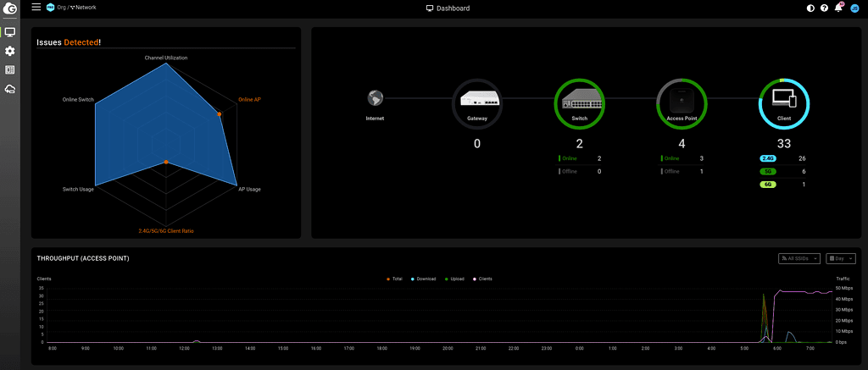Toggle the Download series in chart legend
The height and width of the screenshot is (370, 868).
(423, 279)
